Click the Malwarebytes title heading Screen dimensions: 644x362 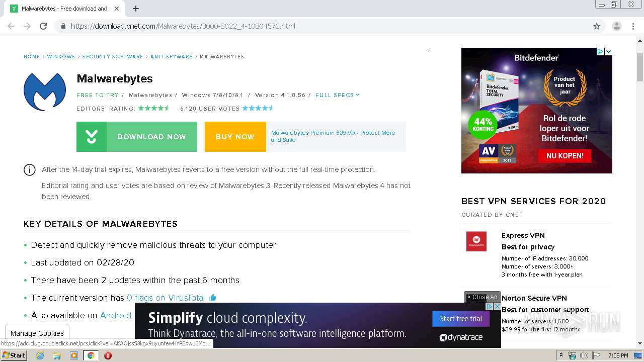point(115,78)
